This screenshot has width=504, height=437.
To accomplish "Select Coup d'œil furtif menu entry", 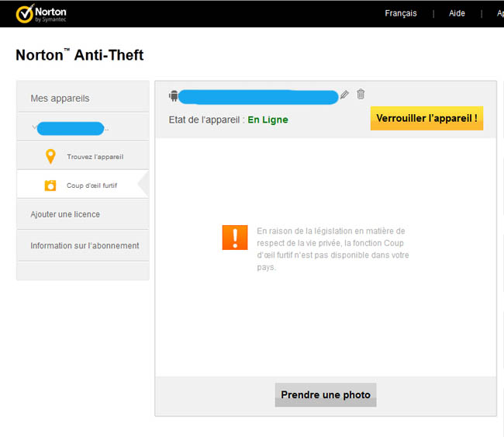I will point(83,185).
